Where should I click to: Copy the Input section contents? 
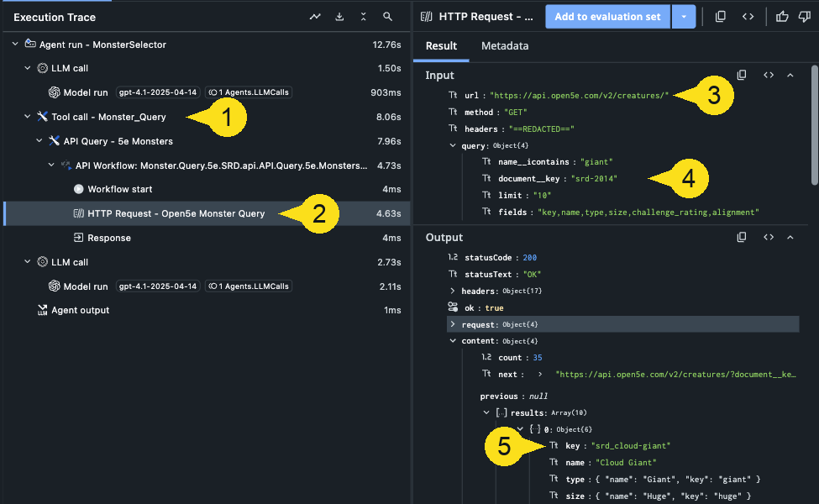pos(742,76)
